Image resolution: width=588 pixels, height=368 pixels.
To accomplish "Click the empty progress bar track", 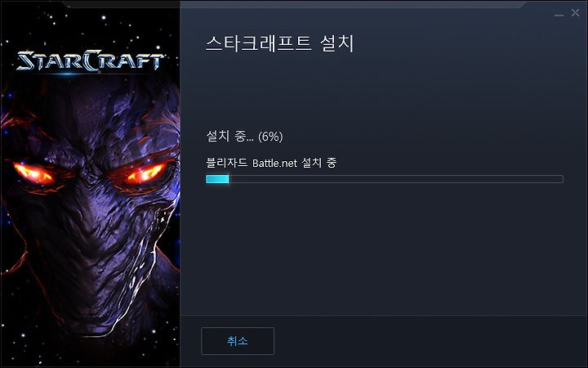I will point(395,179).
